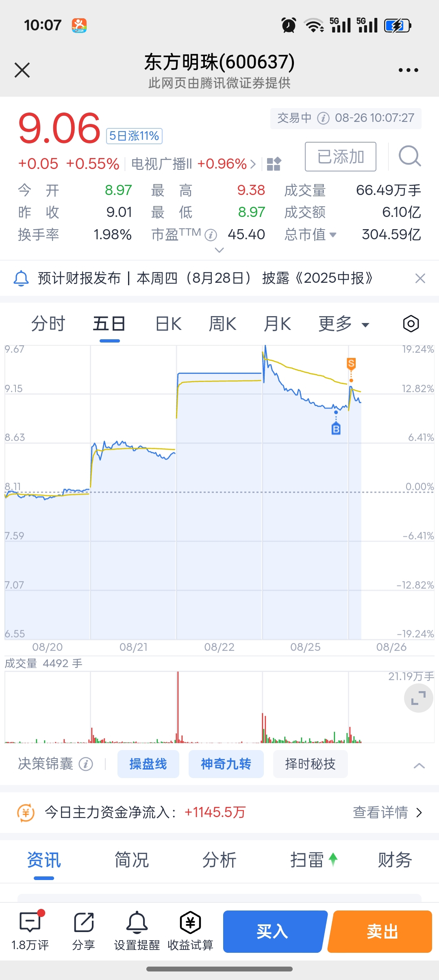Expand the 总市值 dropdown arrow
The image size is (439, 980).
(x=333, y=234)
